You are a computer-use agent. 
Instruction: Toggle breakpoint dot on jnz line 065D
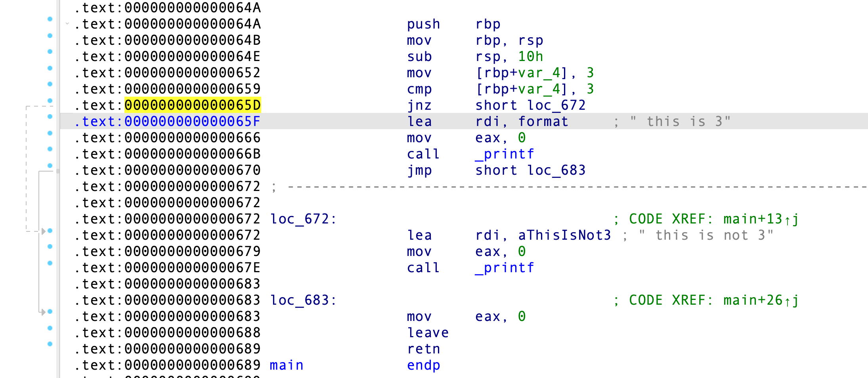pyautogui.click(x=50, y=101)
